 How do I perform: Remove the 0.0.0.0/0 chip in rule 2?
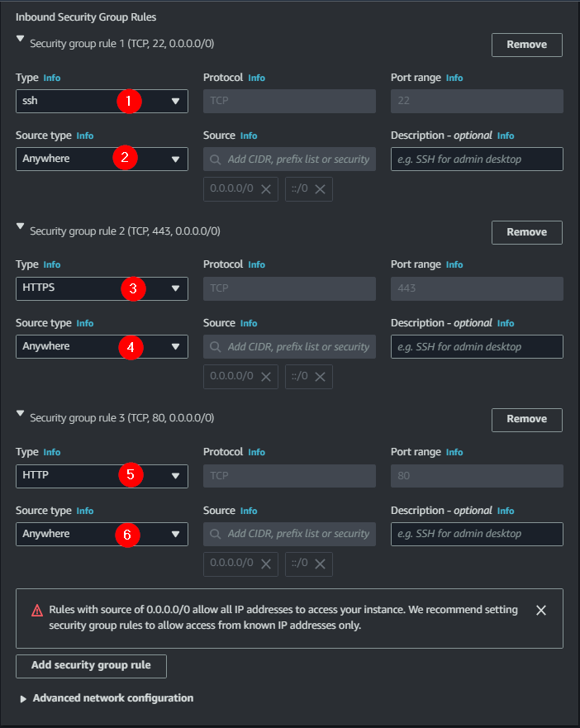pyautogui.click(x=266, y=377)
